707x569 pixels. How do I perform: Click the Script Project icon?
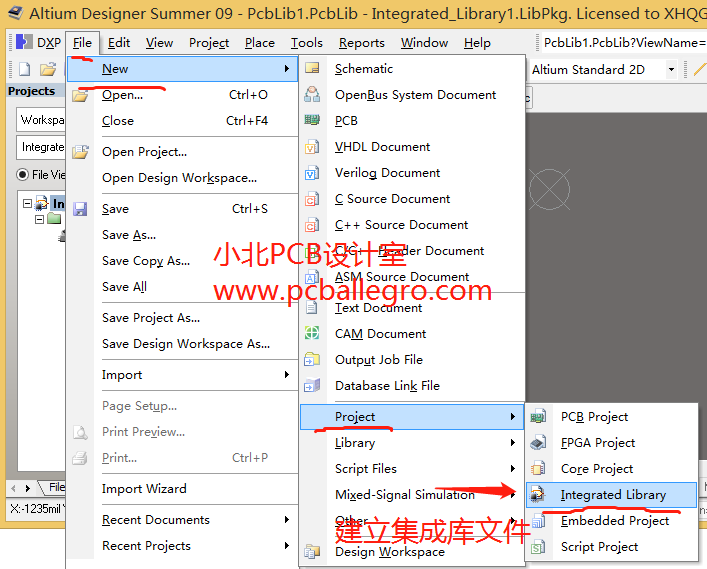(538, 546)
